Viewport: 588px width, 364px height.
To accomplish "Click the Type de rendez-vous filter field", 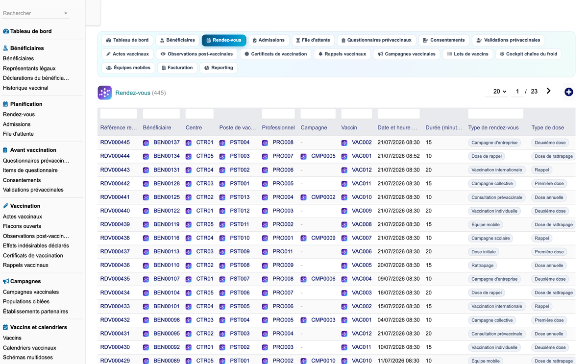I will [x=496, y=114].
